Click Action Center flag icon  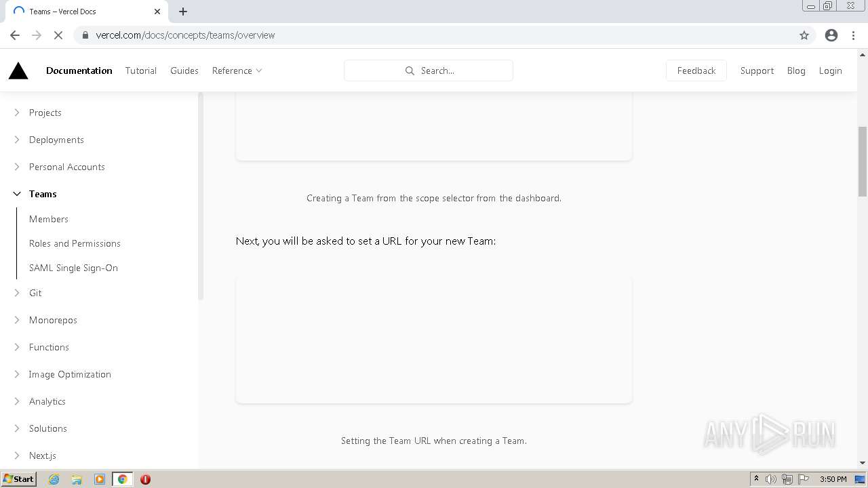point(804,479)
